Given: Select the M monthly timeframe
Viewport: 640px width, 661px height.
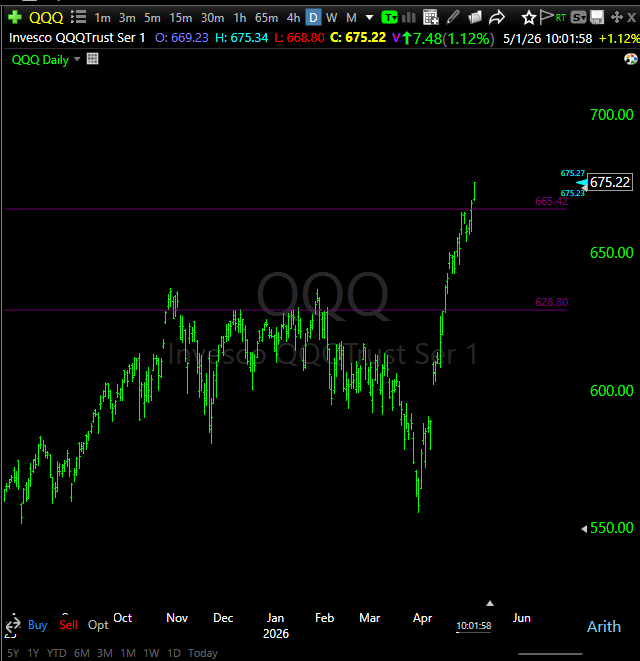Looking at the screenshot, I should tap(351, 18).
